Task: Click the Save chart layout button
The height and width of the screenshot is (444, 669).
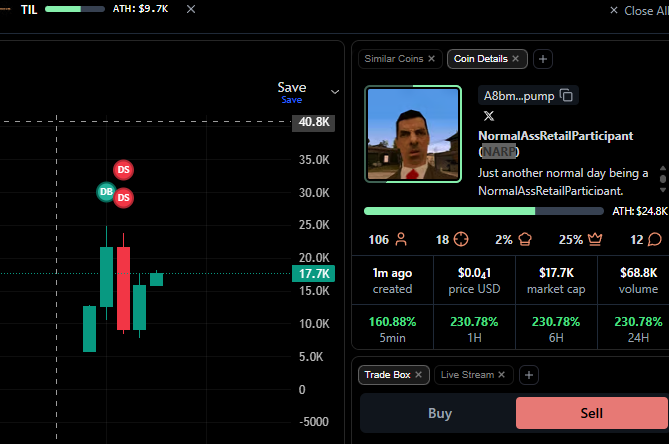Action: (x=292, y=87)
